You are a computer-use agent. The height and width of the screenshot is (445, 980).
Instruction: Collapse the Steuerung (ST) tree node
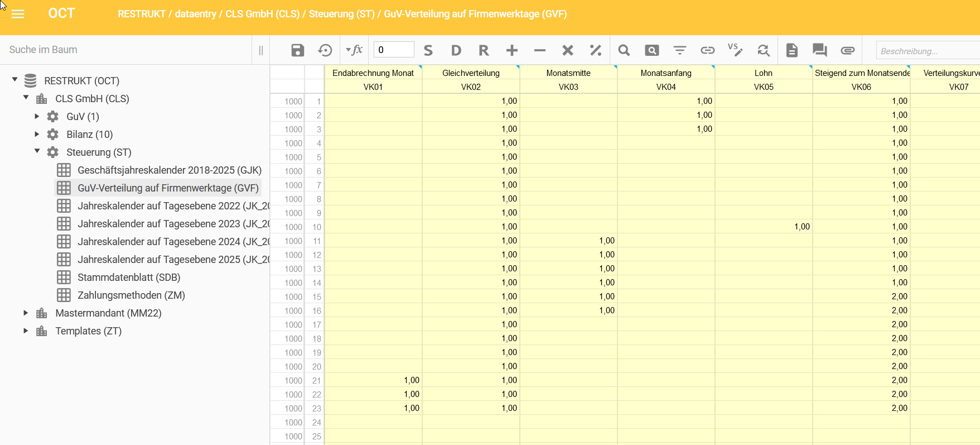tap(37, 151)
